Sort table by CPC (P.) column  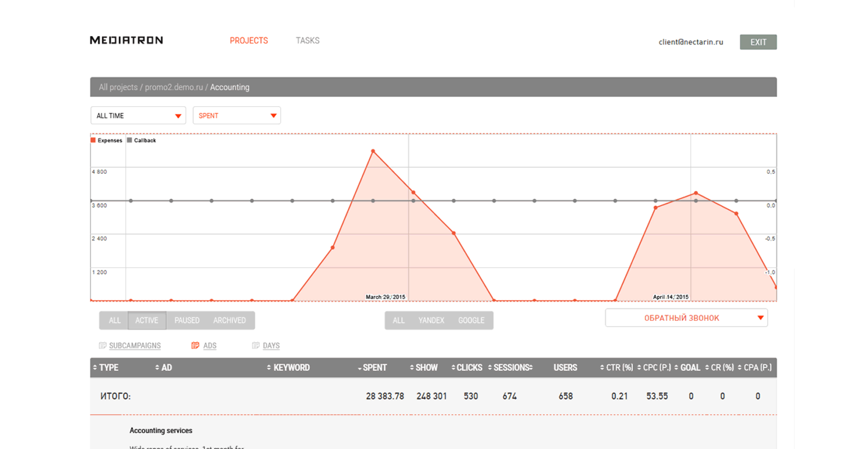654,368
